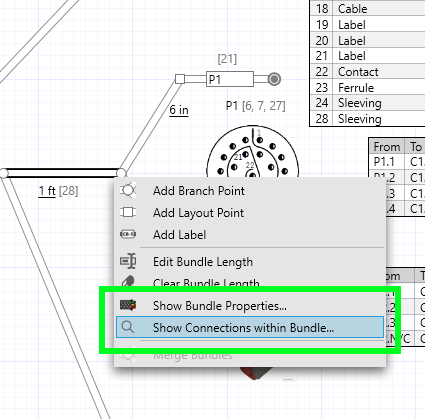Select the '1 ft [28]' bundle length label
Screen dimensions: 425x419
pyautogui.click(x=58, y=191)
